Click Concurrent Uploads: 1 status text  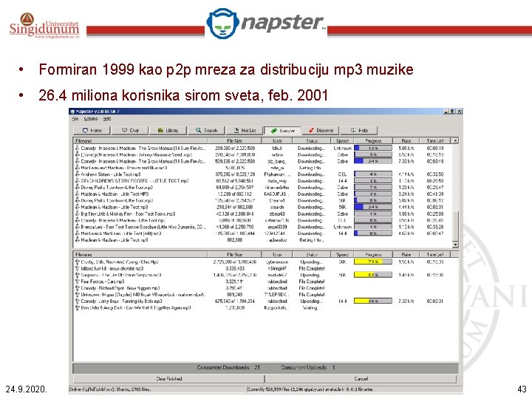tap(307, 367)
